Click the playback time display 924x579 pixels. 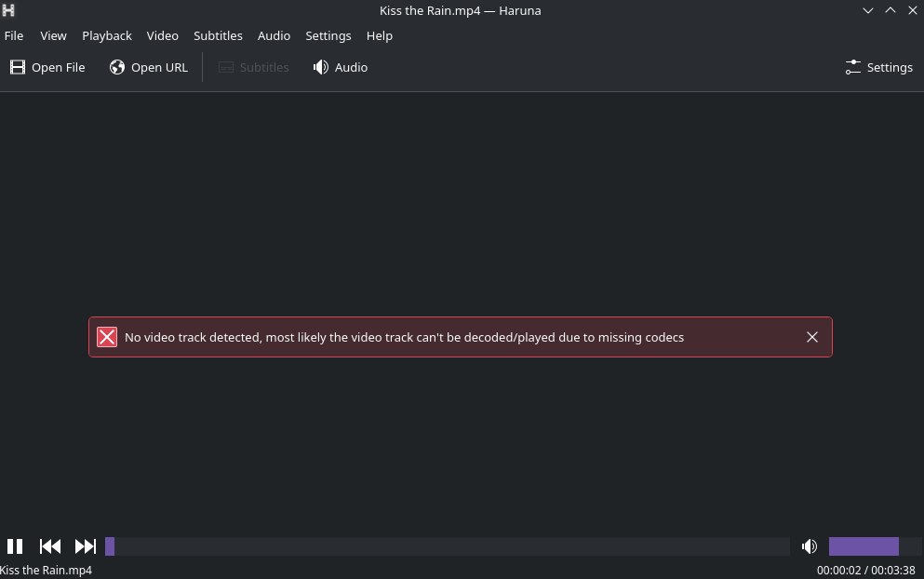(865, 570)
